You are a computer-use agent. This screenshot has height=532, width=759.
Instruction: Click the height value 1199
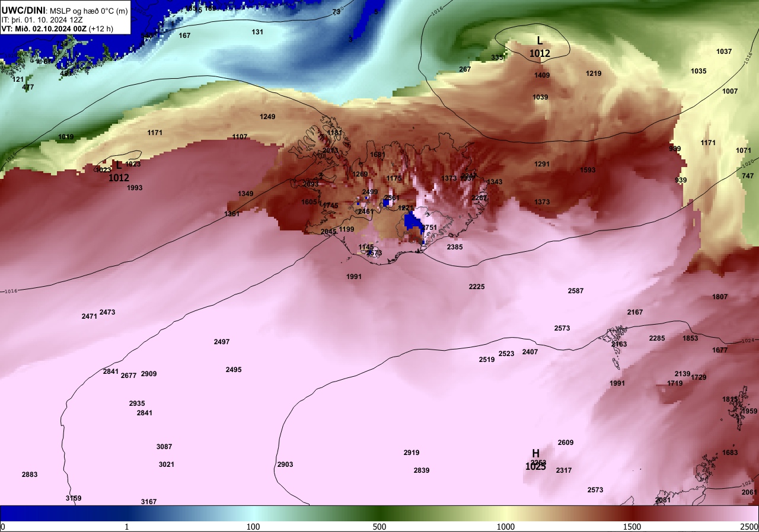[346, 229]
